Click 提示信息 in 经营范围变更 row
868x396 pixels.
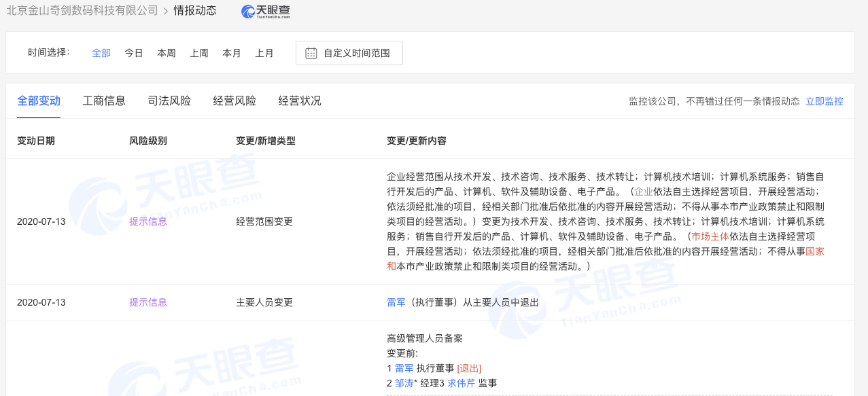point(148,221)
